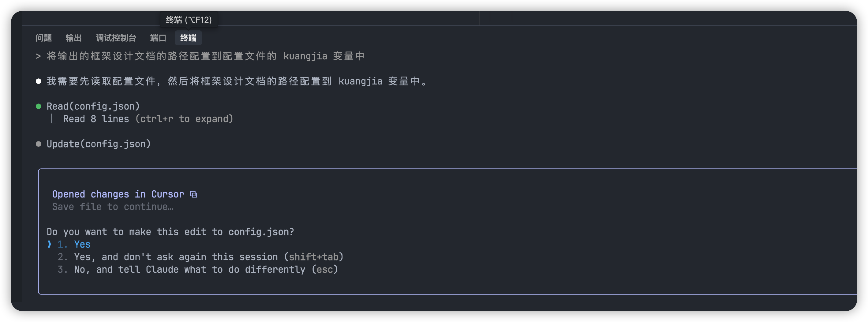This screenshot has width=868, height=322.
Task: Expand the "Read 8 lines" output
Action: point(148,119)
